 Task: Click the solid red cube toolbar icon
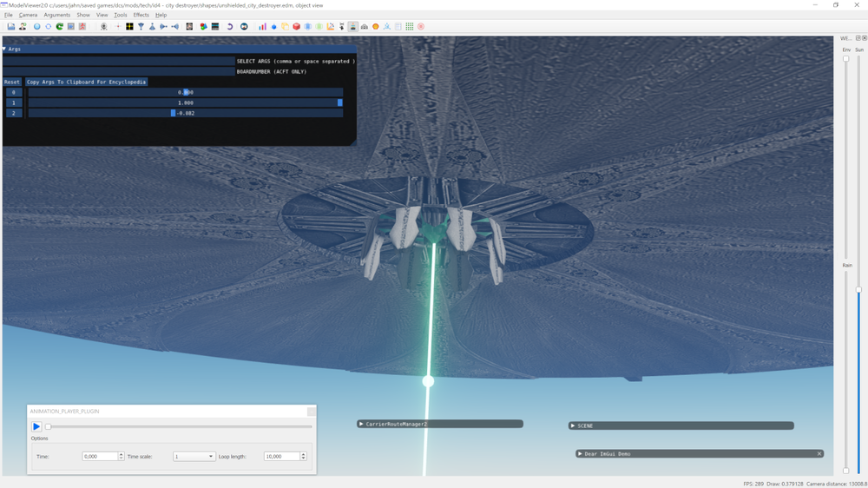[296, 27]
